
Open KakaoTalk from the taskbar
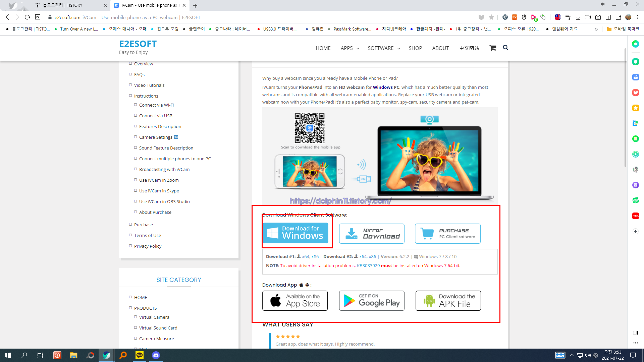[140, 355]
